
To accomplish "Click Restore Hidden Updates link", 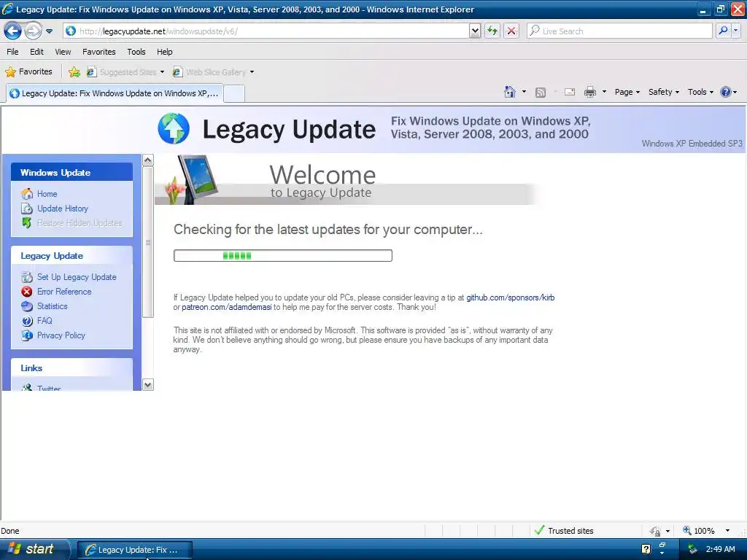I will pyautogui.click(x=80, y=223).
